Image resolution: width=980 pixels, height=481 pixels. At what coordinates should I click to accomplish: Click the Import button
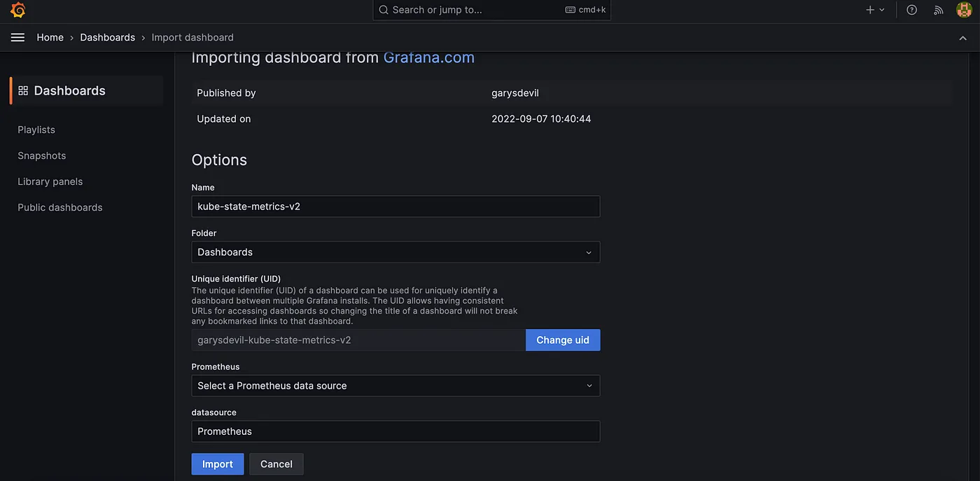tap(218, 464)
